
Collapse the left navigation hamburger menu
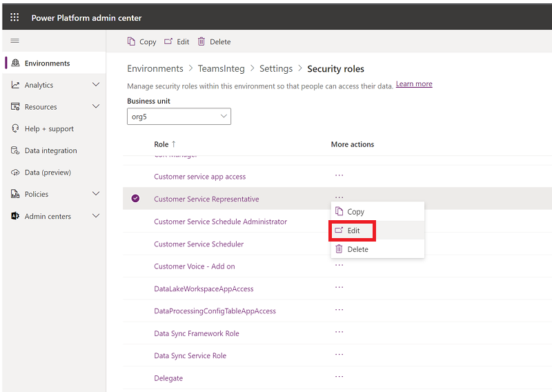tap(14, 41)
